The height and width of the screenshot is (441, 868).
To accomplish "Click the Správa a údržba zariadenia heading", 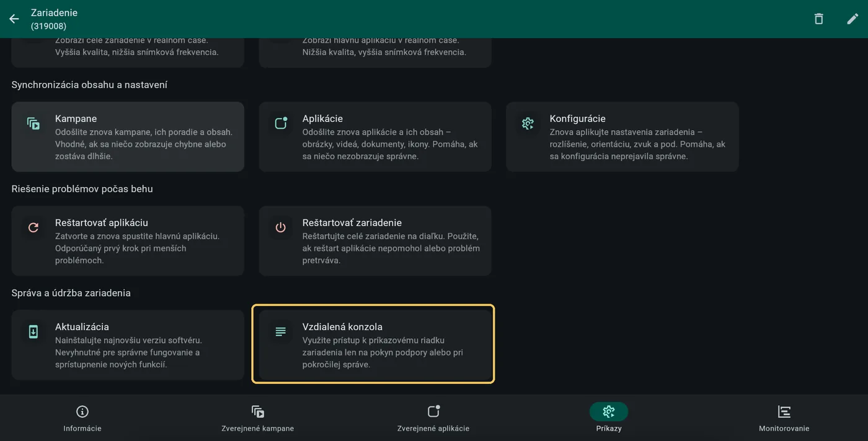I will tap(71, 292).
